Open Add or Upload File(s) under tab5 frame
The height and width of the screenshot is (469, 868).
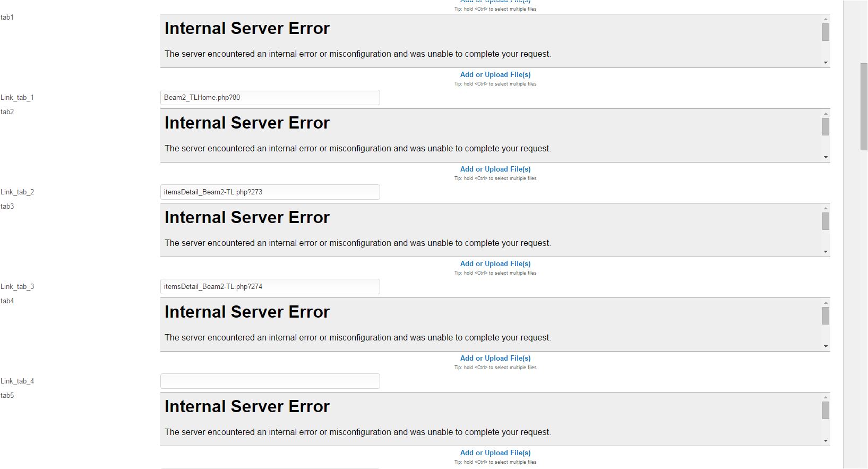(495, 453)
